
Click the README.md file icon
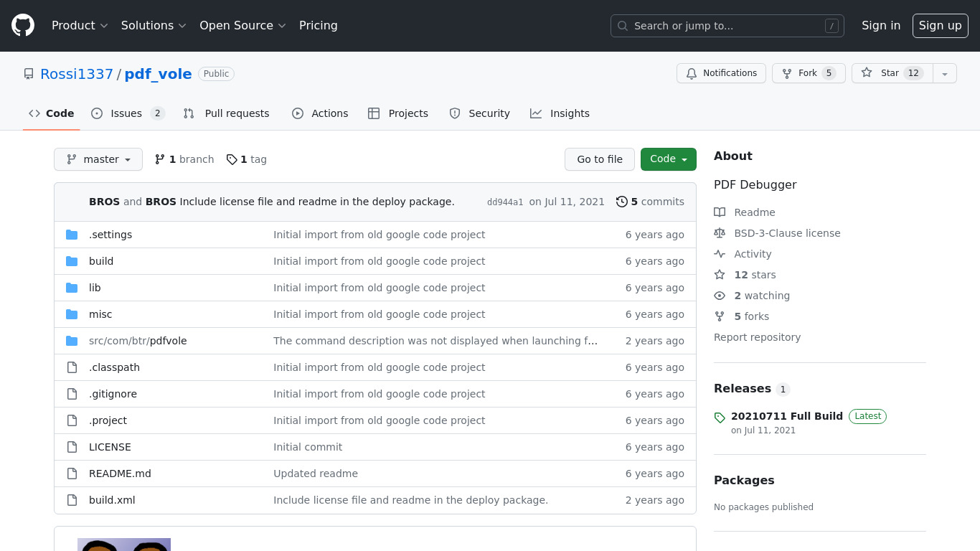pyautogui.click(x=72, y=474)
